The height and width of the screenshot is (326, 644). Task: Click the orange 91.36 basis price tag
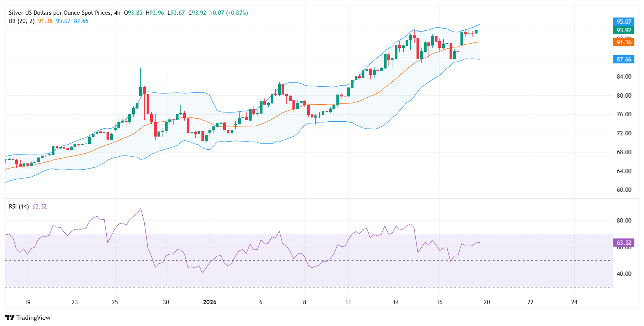point(623,42)
